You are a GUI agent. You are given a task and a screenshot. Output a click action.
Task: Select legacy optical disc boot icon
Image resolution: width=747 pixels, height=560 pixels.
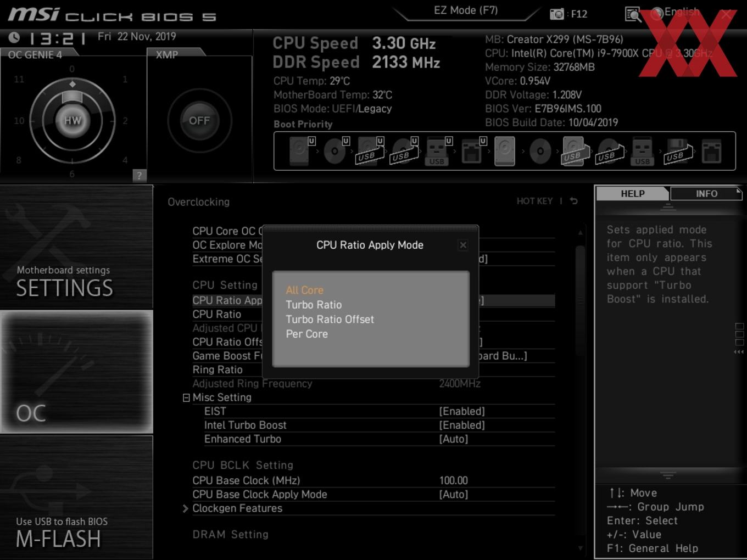[540, 151]
